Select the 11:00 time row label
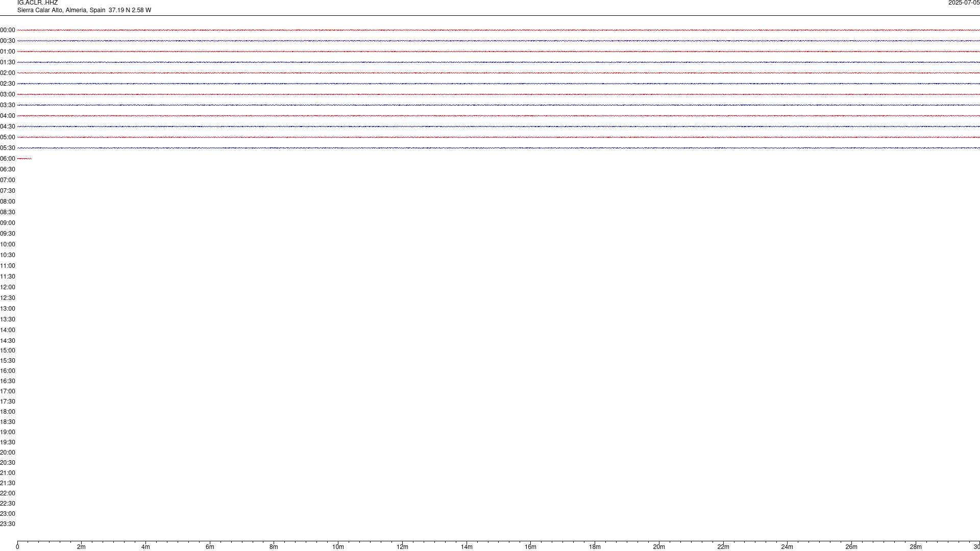This screenshot has height=551, width=980. pos(8,266)
